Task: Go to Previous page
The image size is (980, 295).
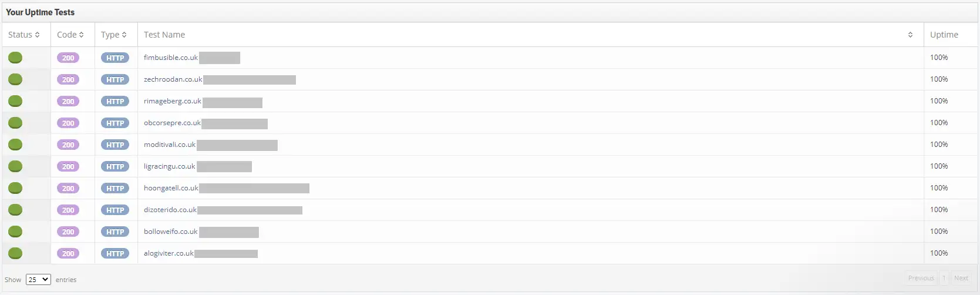Action: point(921,278)
